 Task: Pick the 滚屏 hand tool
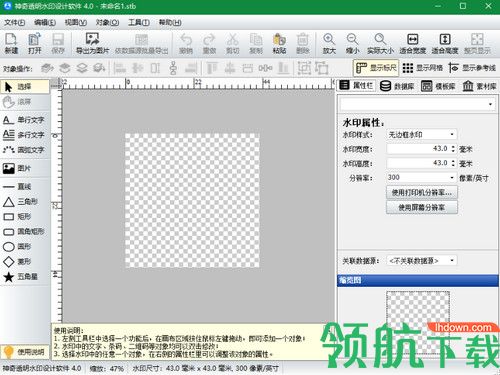25,102
